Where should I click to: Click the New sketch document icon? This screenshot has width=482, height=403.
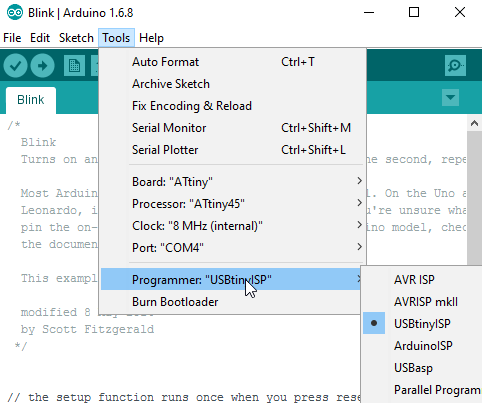(74, 66)
